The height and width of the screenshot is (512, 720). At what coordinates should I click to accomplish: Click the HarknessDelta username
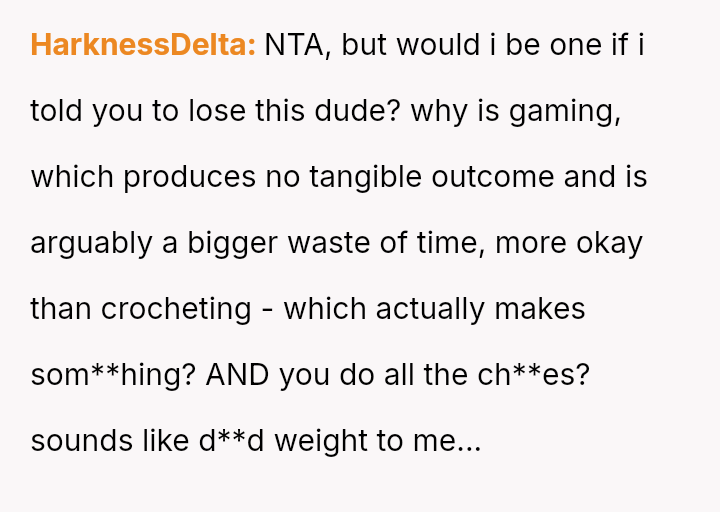click(x=143, y=46)
